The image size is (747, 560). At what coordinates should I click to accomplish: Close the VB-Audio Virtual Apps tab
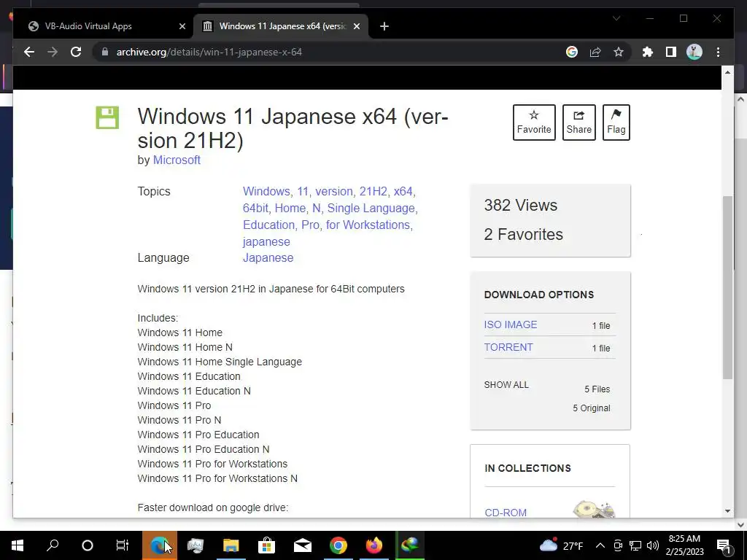(182, 26)
